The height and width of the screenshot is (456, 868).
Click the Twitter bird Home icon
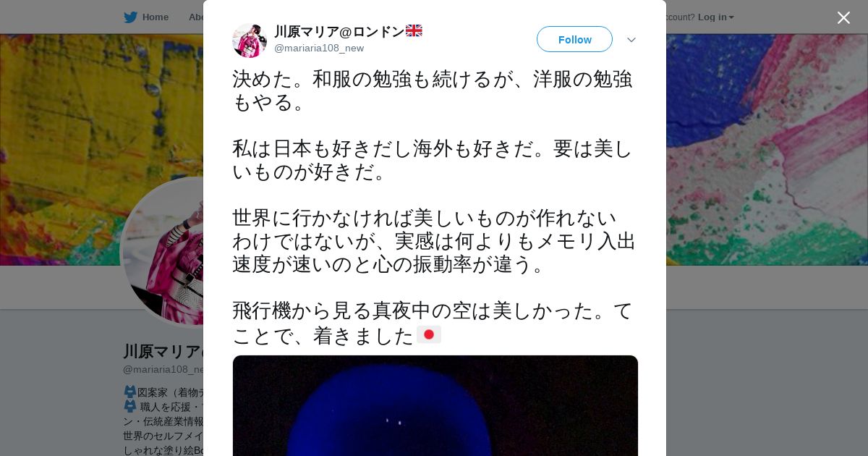[130, 17]
